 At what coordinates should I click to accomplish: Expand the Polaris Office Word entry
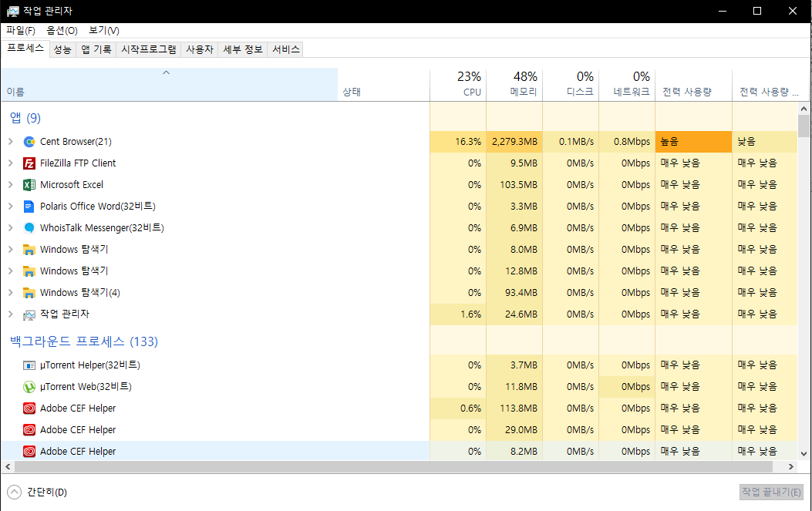[x=10, y=206]
